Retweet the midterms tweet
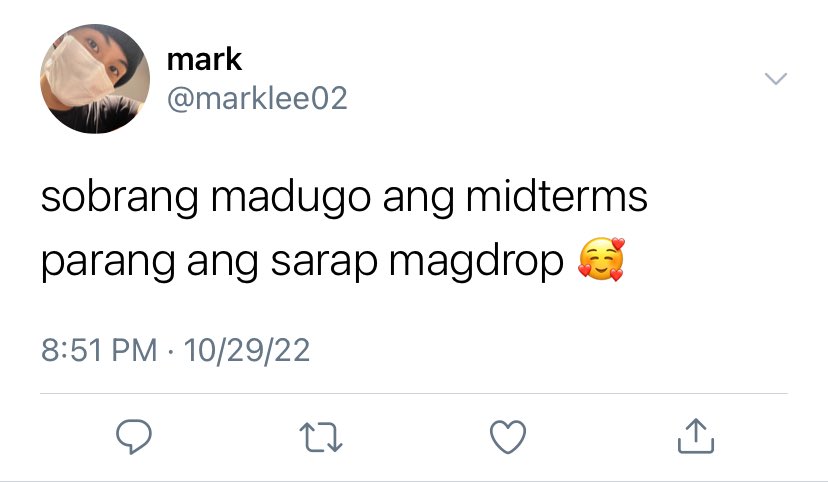Viewport: 828px width, 482px height. tap(321, 437)
